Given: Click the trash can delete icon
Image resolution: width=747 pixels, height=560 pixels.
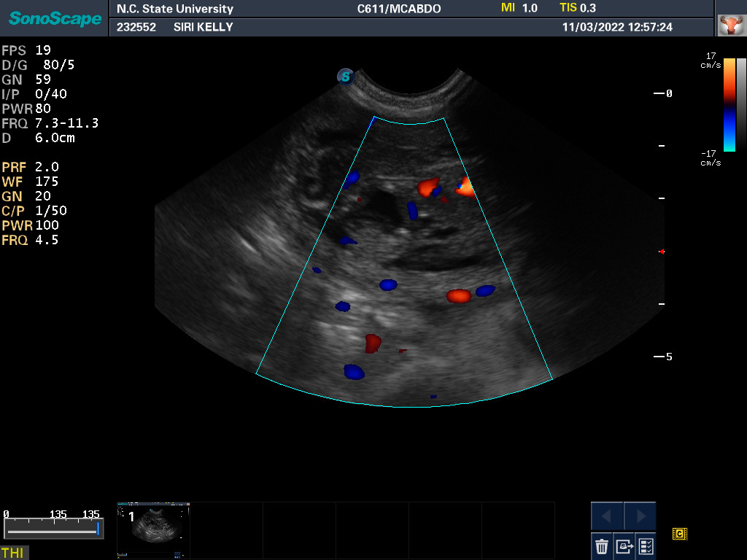Looking at the screenshot, I should [602, 545].
